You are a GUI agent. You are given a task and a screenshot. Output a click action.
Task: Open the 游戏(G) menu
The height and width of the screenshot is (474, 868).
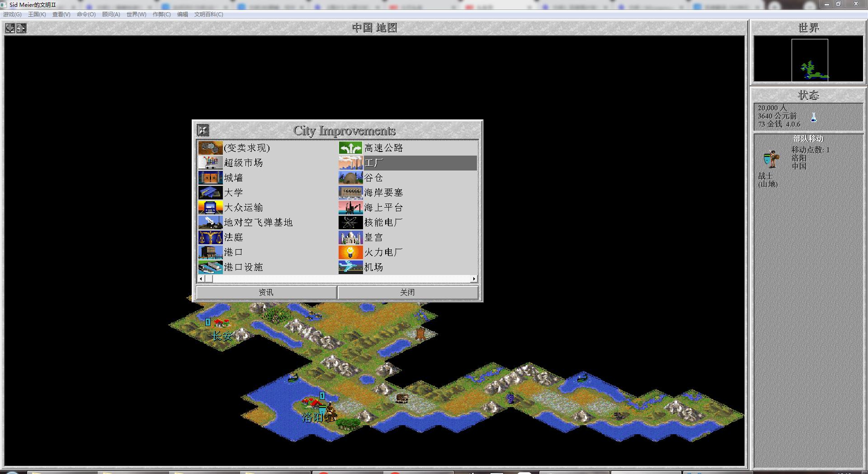[x=12, y=14]
